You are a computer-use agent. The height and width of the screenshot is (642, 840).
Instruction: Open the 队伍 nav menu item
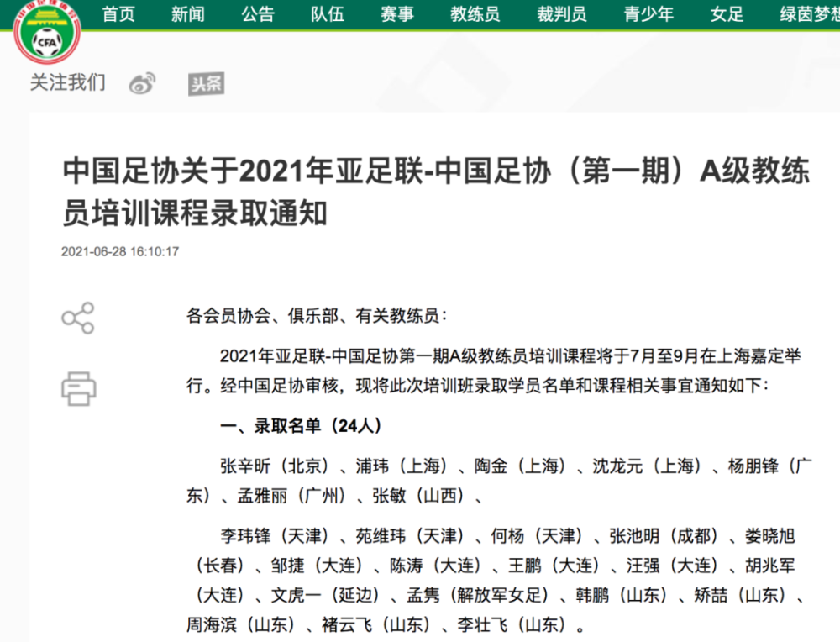click(328, 14)
